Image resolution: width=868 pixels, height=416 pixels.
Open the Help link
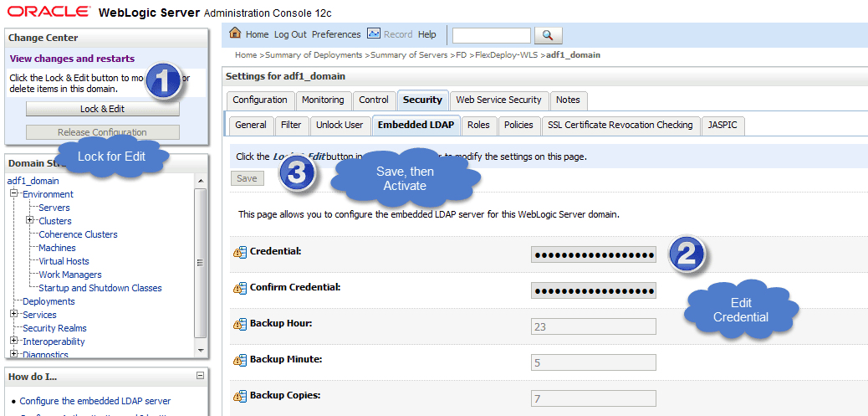tap(426, 34)
